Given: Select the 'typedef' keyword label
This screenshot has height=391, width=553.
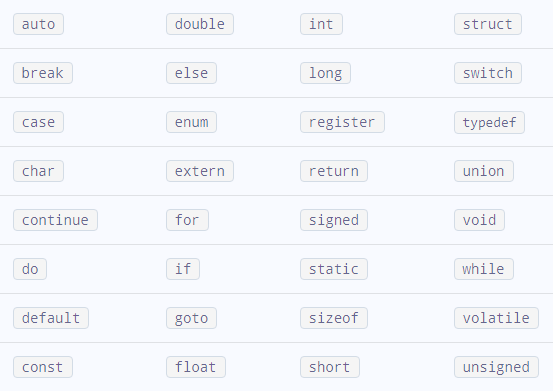Looking at the screenshot, I should [490, 122].
